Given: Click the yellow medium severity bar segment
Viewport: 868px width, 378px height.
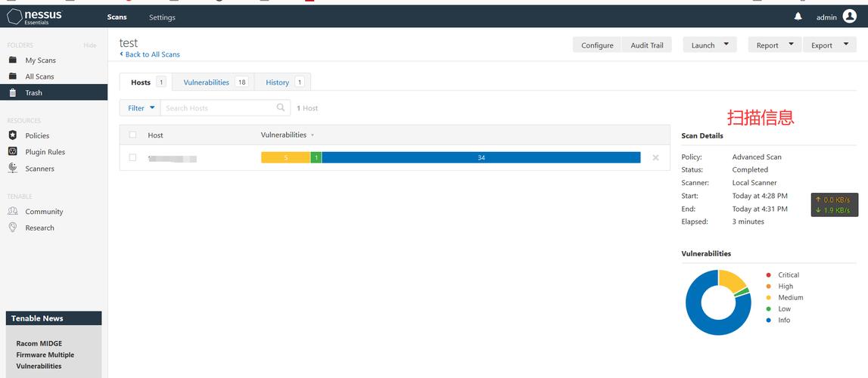Looking at the screenshot, I should click(285, 157).
